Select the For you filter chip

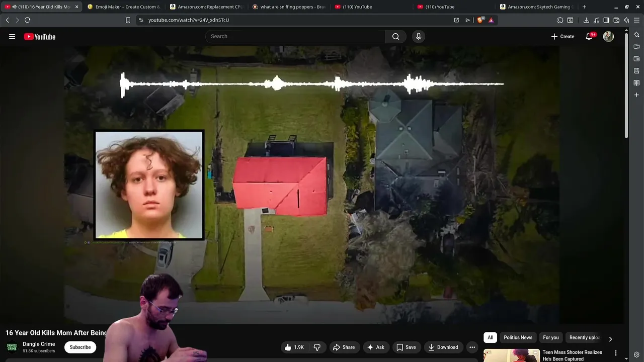(x=550, y=338)
